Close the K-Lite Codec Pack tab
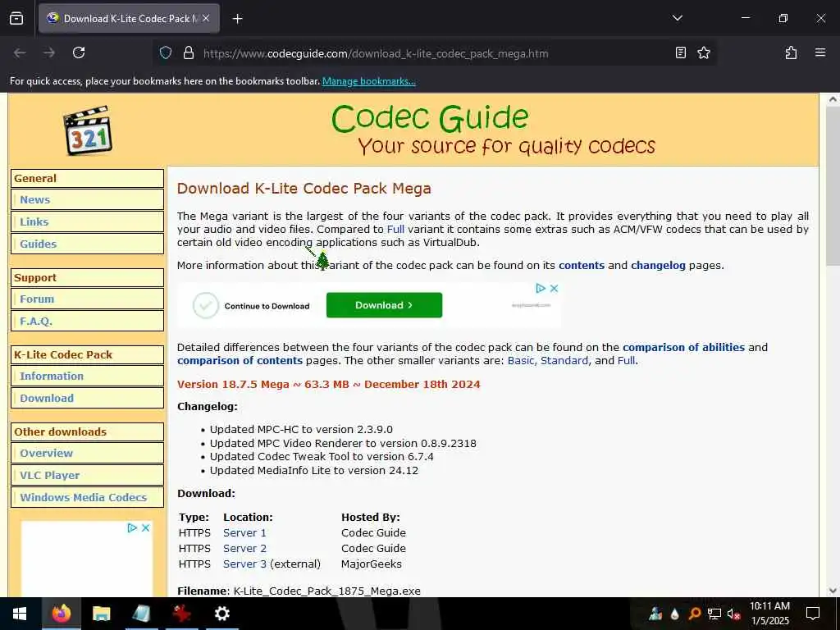Viewport: 840px width, 630px height. pos(206,18)
